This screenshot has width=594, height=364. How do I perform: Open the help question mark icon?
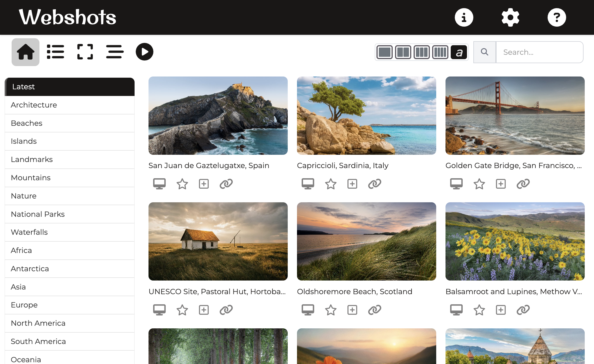(x=557, y=17)
